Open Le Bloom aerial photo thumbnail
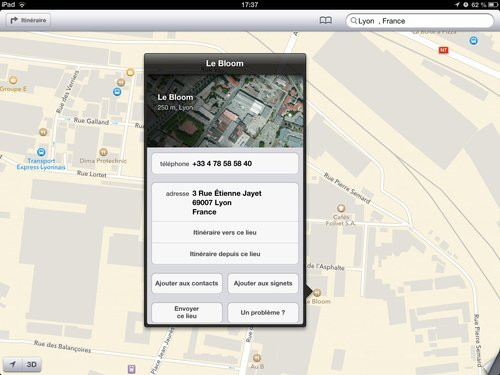Screen dimensions: 500x375 [225, 111]
